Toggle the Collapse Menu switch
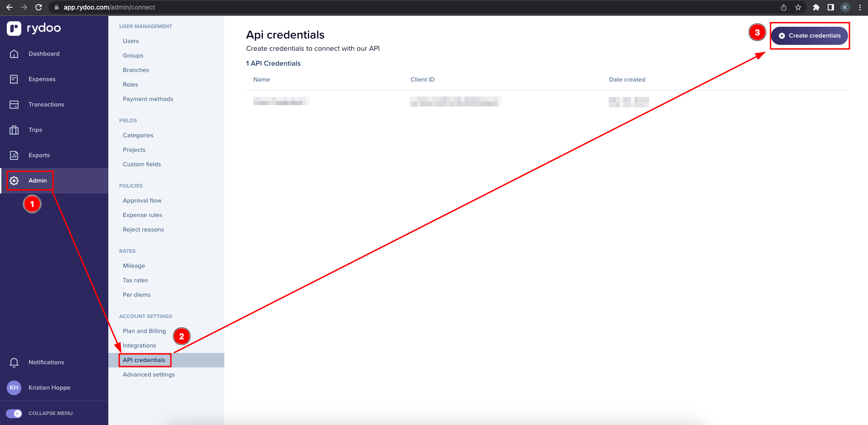868x425 pixels. [x=14, y=414]
